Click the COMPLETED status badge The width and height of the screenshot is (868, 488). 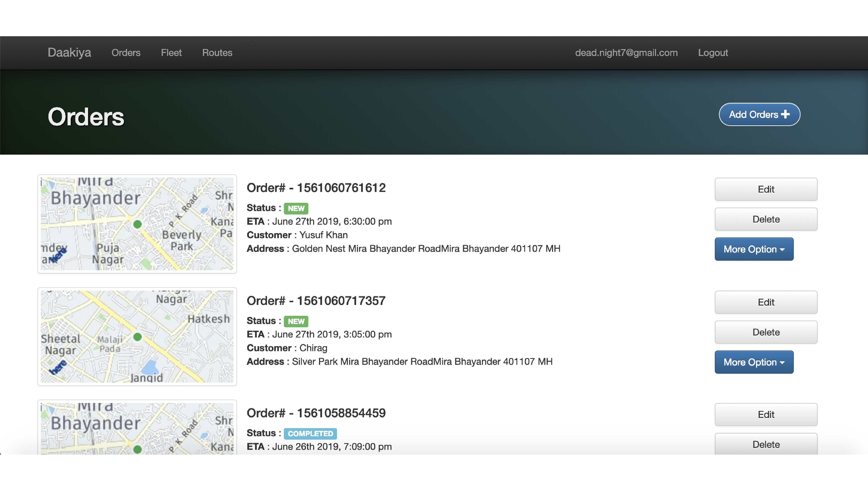point(310,433)
